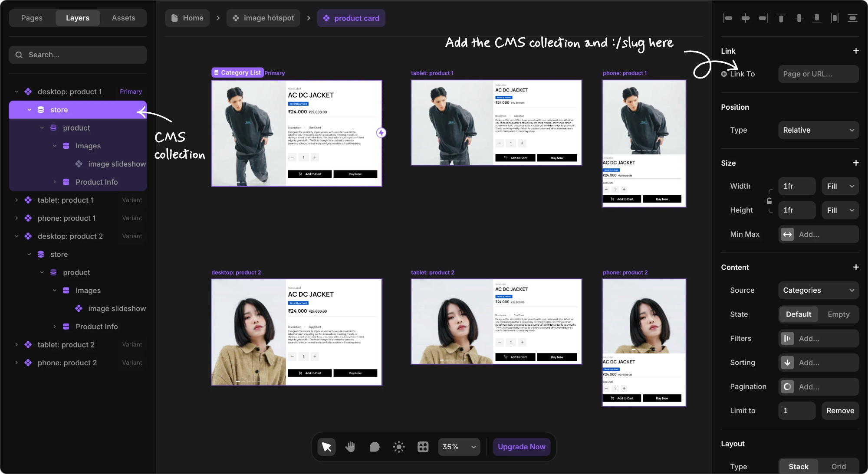Viewport: 868px width, 474px height.
Task: Open the Source Categories dropdown
Action: 818,290
